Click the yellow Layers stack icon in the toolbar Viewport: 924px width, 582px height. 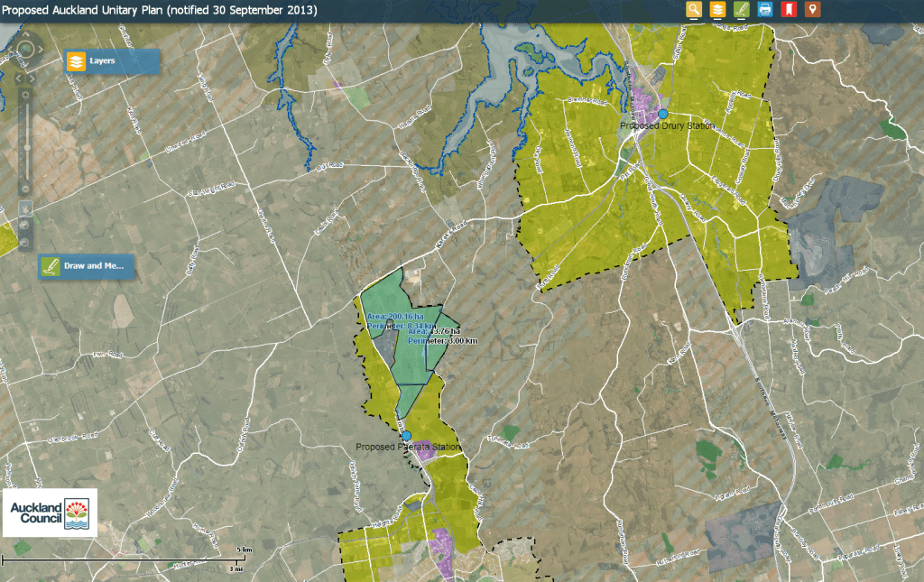pyautogui.click(x=718, y=10)
